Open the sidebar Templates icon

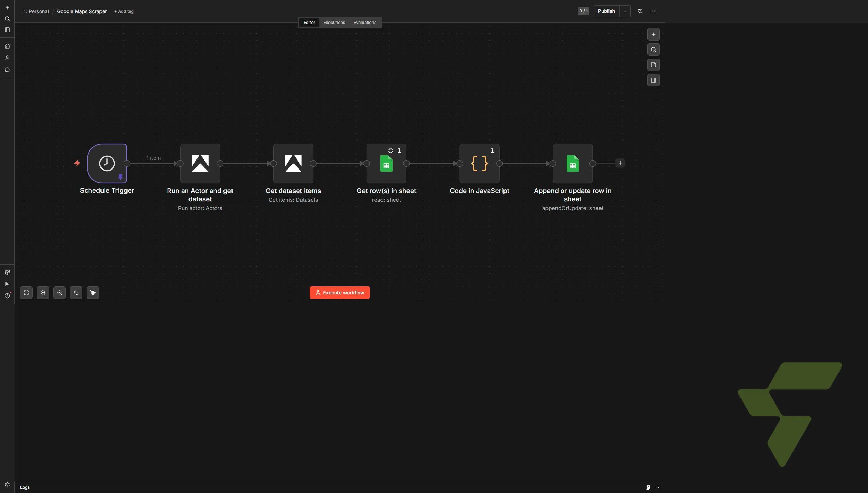7,272
